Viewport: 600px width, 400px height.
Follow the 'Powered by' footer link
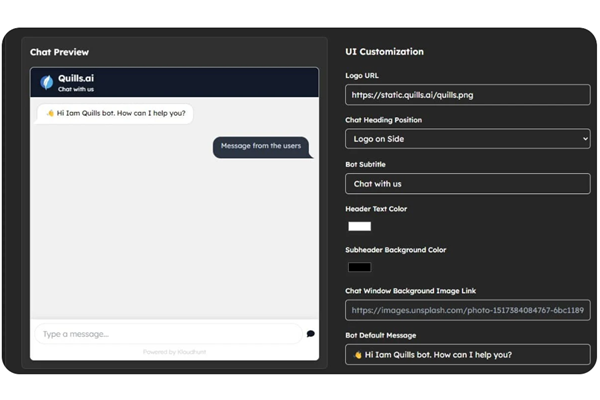point(174,352)
